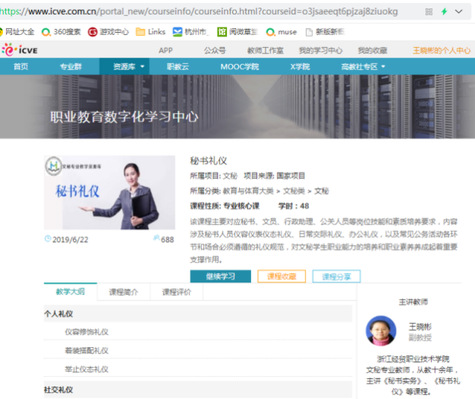Open the 网址大全 bookmark
Screen dimensions: 475x399
[x=17, y=32]
